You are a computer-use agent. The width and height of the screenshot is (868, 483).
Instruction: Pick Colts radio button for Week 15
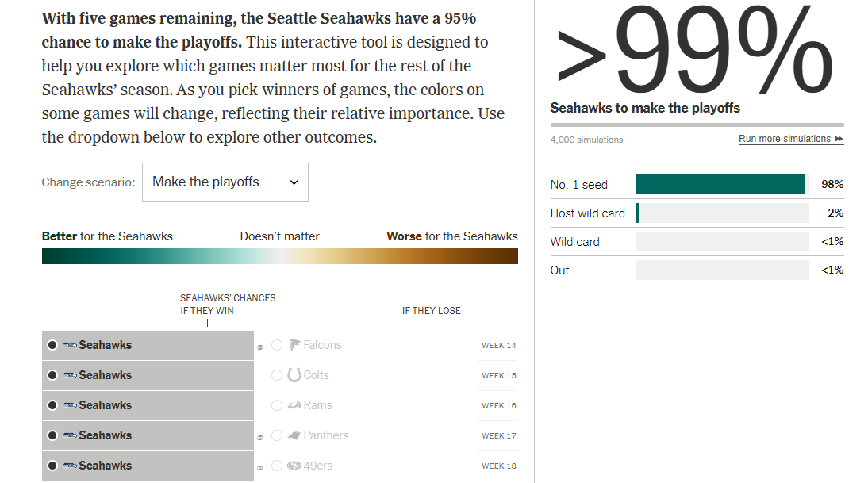277,375
